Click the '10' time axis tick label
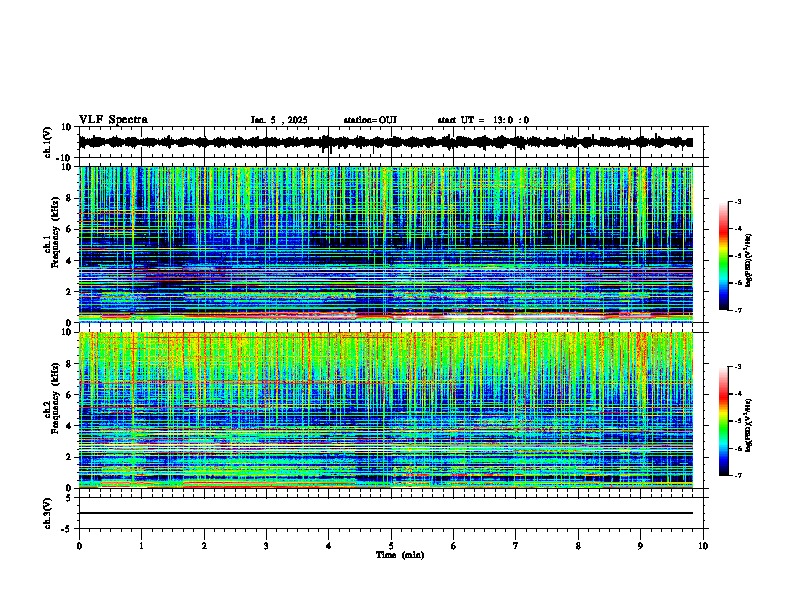Image resolution: width=792 pixels, height=612 pixels. 703,546
